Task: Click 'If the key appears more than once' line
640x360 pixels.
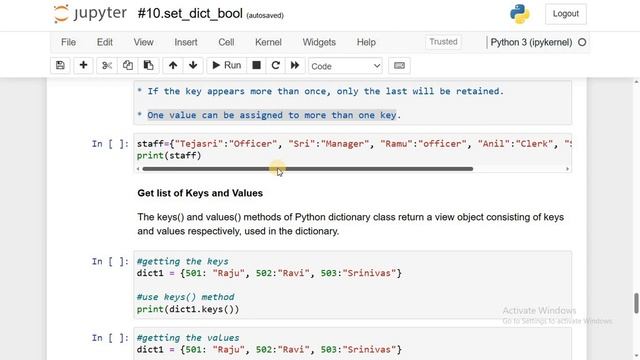Action: (320, 91)
